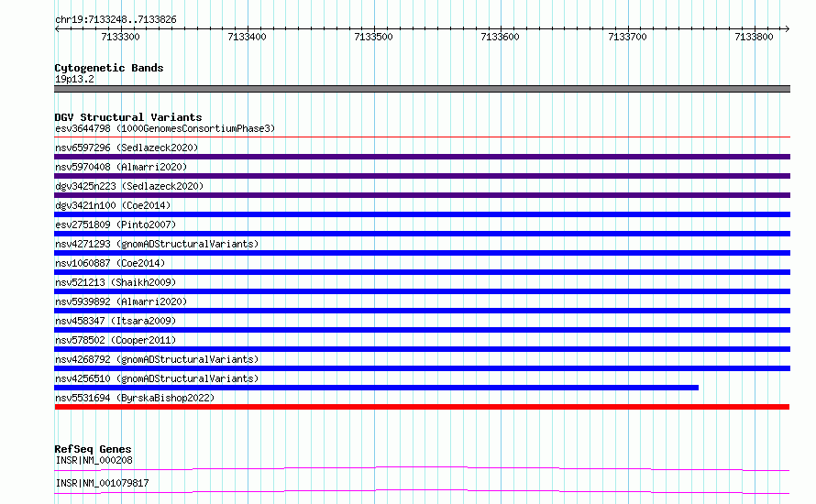Click the blue nsv4271293 variant bar
This screenshot has width=816, height=504.
pos(422,253)
